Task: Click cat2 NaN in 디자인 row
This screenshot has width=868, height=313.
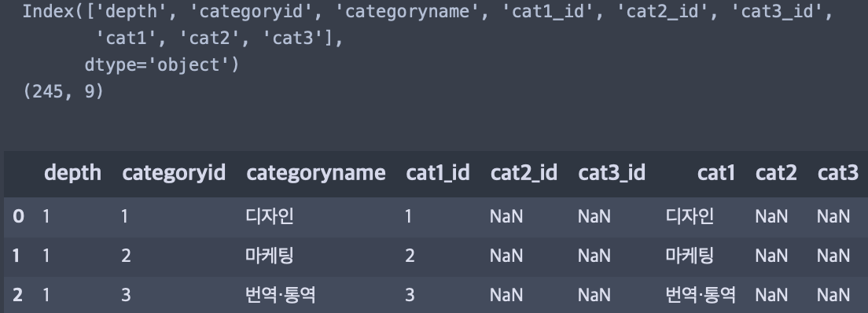Action: click(771, 216)
